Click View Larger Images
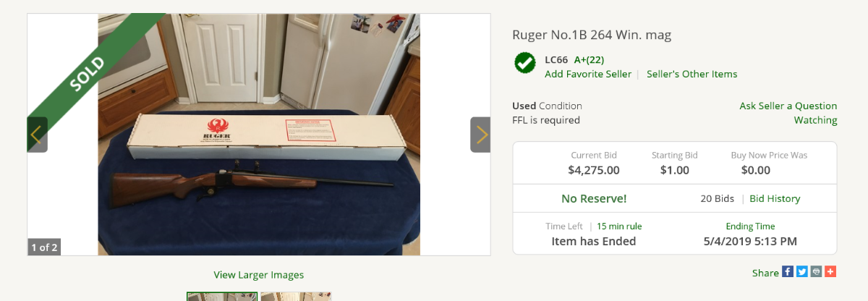 coord(259,275)
